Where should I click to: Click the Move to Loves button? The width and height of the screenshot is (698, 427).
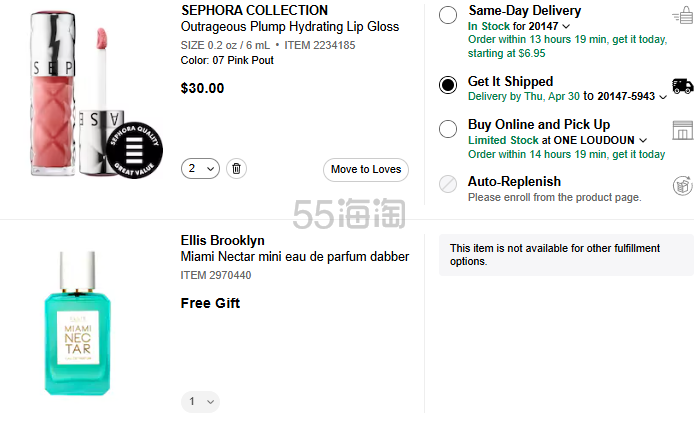tap(366, 169)
